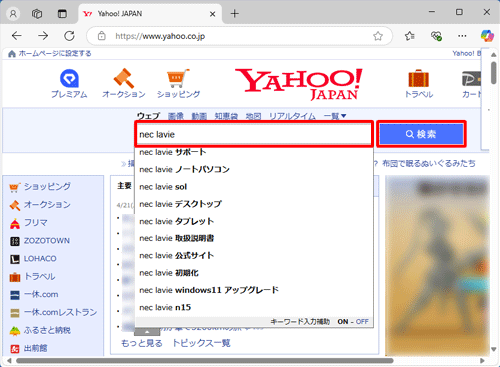This screenshot has height=367, width=500.
Task: Select the 地図 search tab
Action: 253,116
